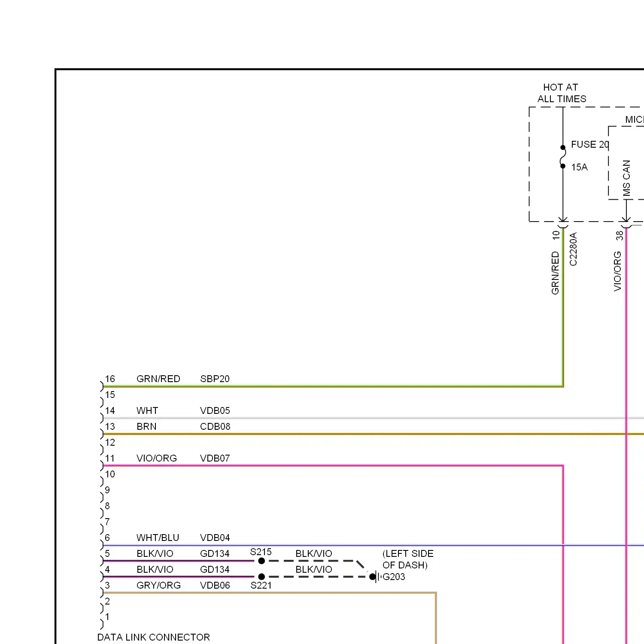Click BLK/VIO label after S215 splice
The width and height of the screenshot is (644, 644).
coord(314,554)
